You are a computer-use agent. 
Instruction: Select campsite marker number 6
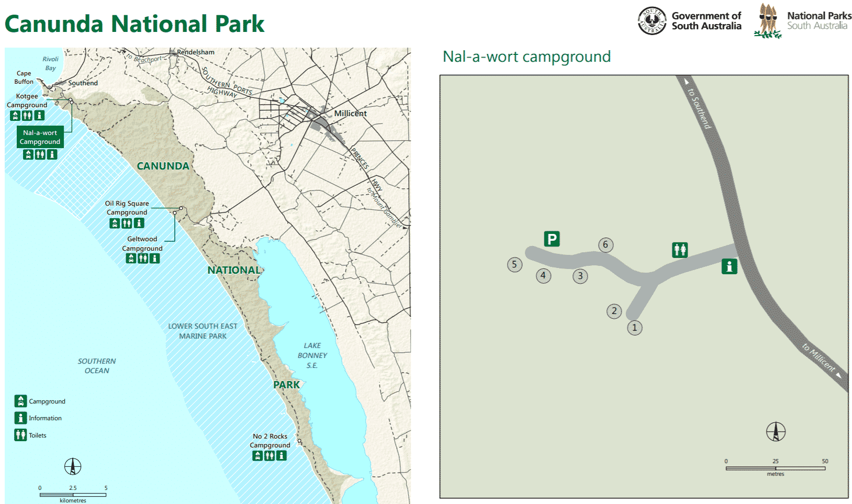coord(606,245)
